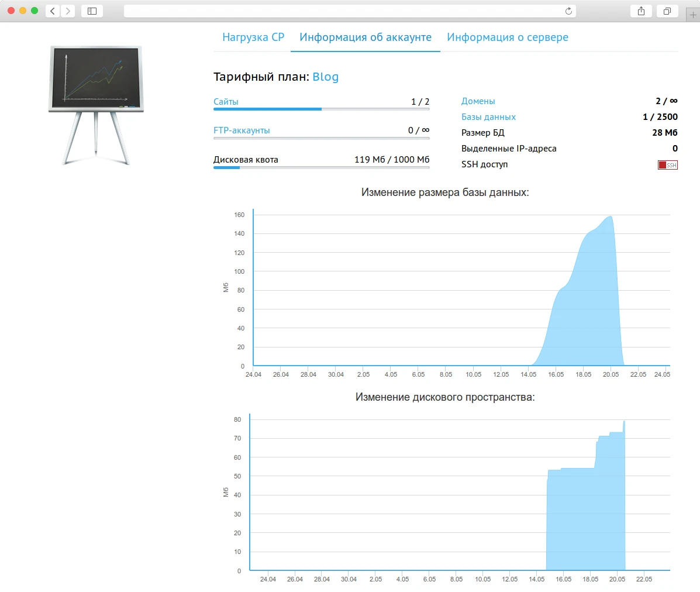Click the browser address bar field

(345, 11)
